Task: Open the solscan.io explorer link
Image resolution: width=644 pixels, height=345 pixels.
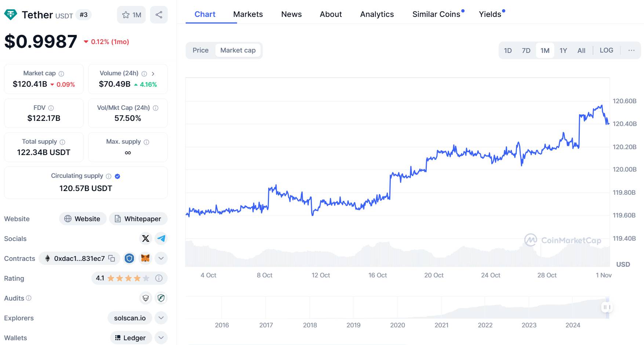Action: point(130,318)
